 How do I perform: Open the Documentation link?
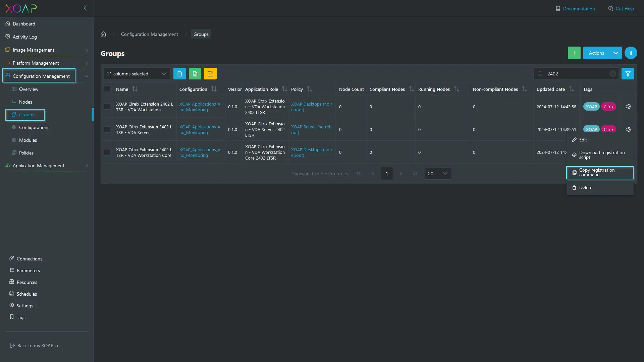point(575,9)
